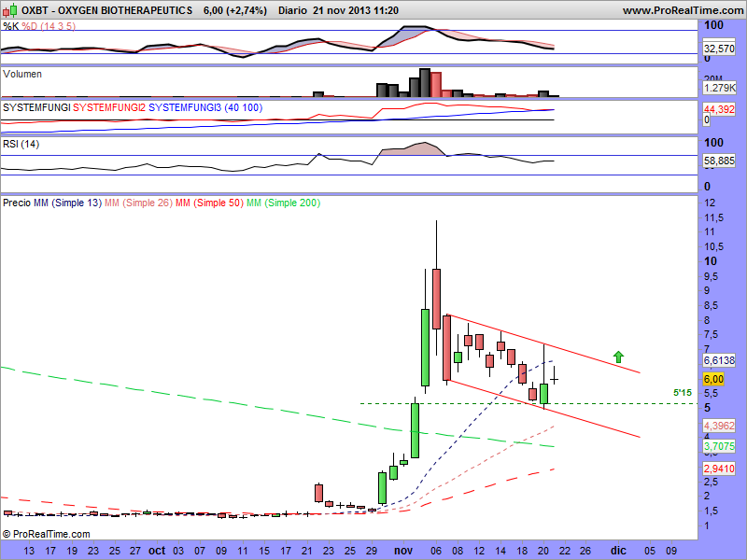Select the MM (Simple 13) moving average label
This screenshot has width=747, height=560.
[67, 203]
